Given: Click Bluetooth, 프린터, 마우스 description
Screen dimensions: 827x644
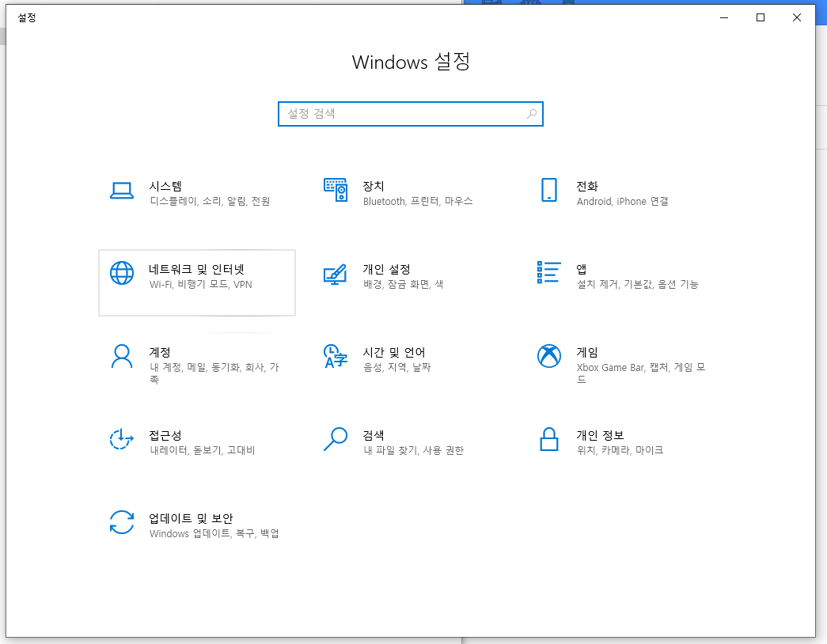Looking at the screenshot, I should [418, 202].
